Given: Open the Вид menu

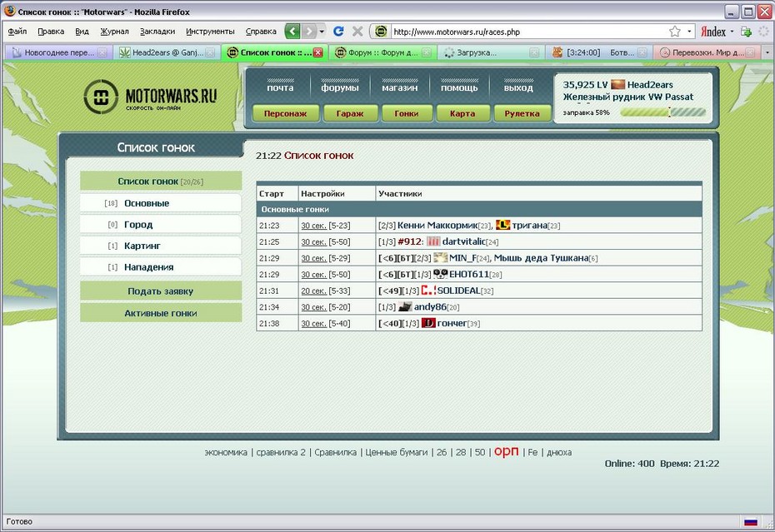Looking at the screenshot, I should (x=82, y=32).
